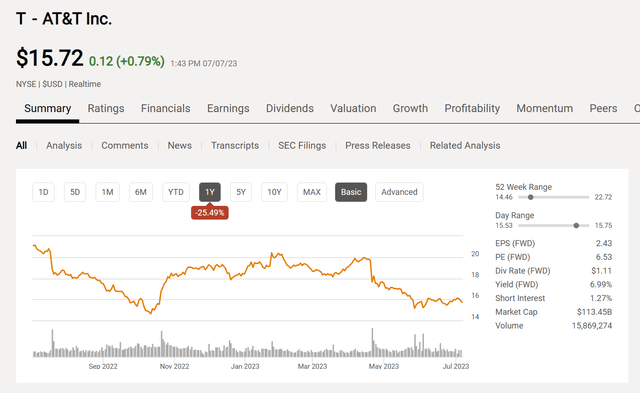Click the Short Interest value 1.27%
The height and width of the screenshot is (393, 640).
click(601, 298)
